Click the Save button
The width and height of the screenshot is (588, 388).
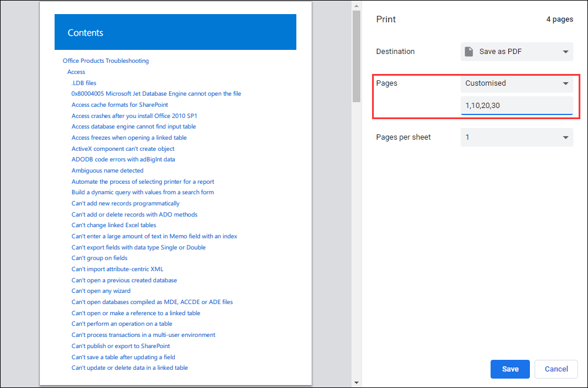[509, 369]
